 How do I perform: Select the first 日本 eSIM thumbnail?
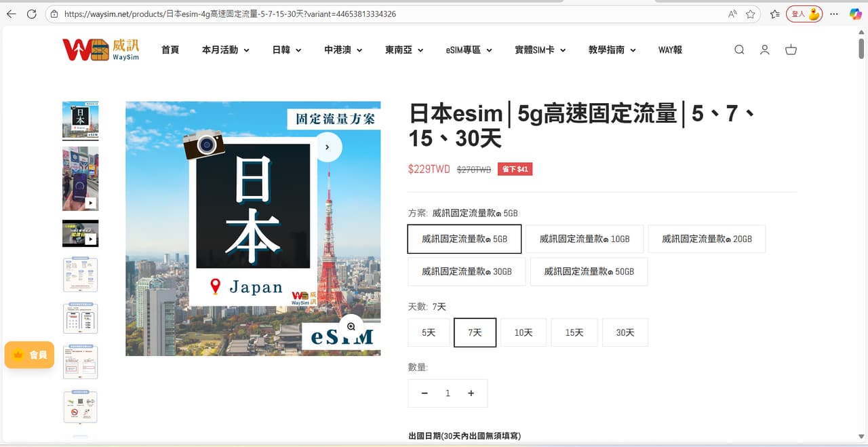80,119
